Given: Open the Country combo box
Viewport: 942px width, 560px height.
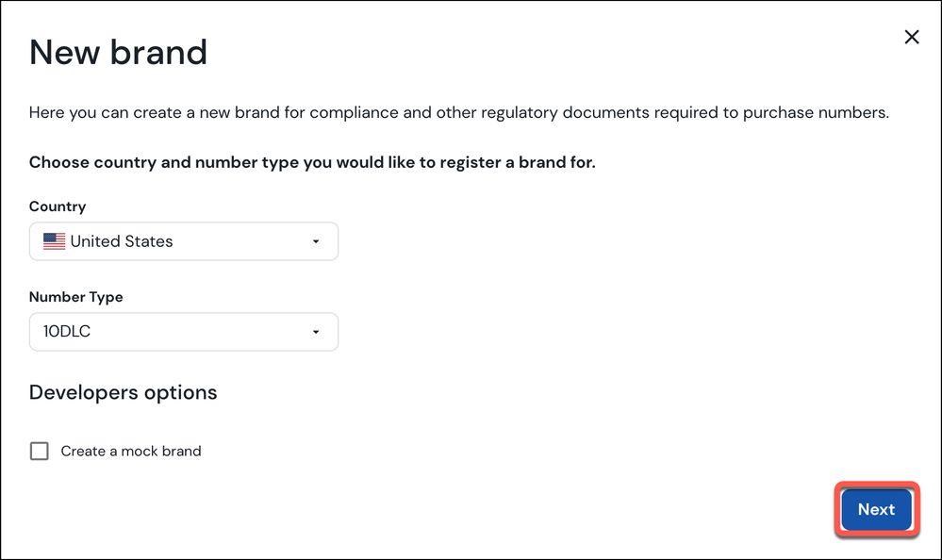Looking at the screenshot, I should (184, 241).
